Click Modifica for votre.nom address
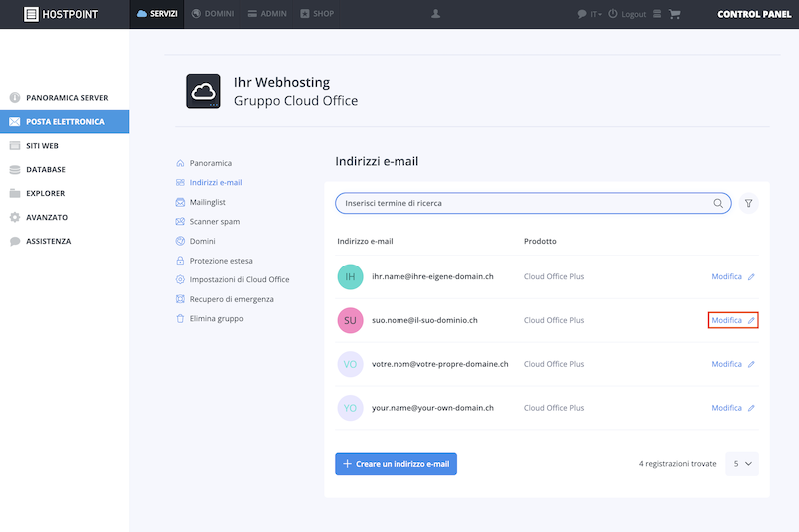This screenshot has width=799, height=532. click(733, 364)
